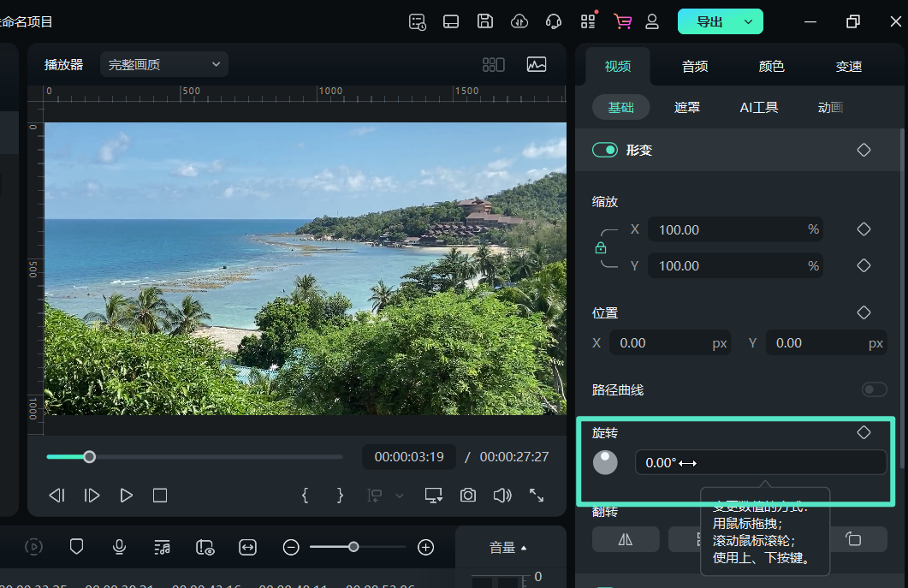Image resolution: width=908 pixels, height=588 pixels.
Task: Toggle the 形变 transform switch
Action: click(605, 150)
